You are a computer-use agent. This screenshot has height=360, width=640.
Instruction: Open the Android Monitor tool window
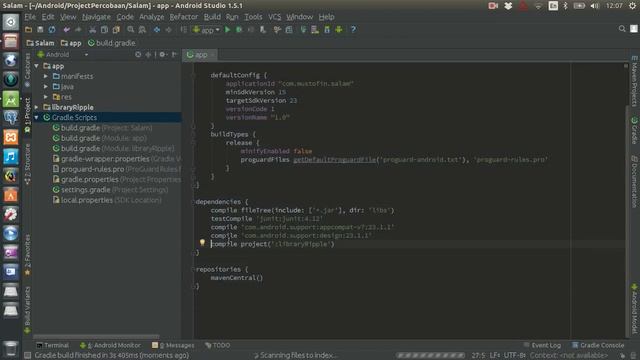(x=110, y=345)
